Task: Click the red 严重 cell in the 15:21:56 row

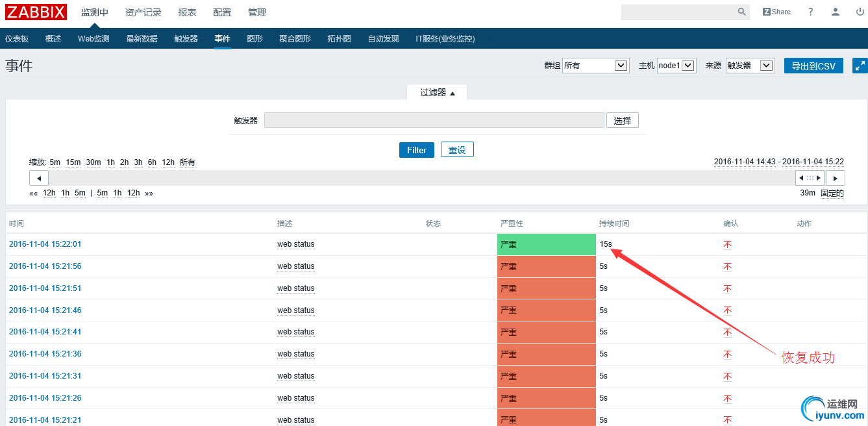Action: [x=547, y=266]
